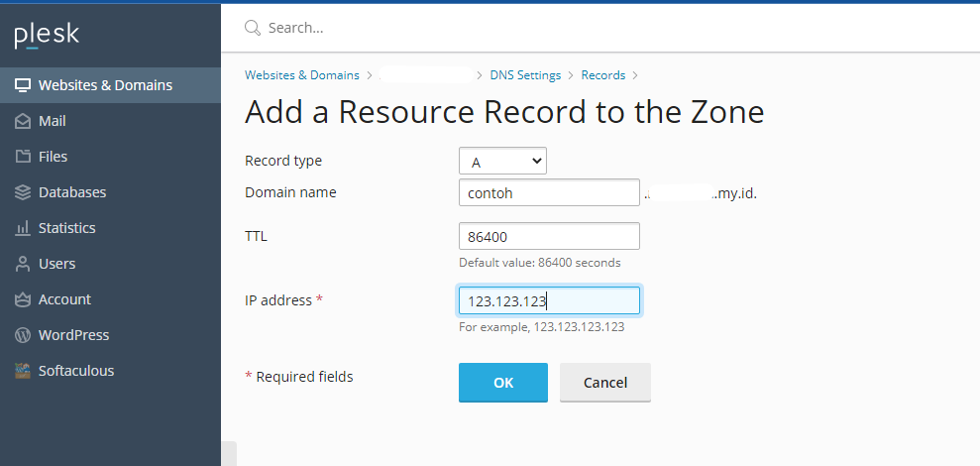The image size is (980, 466).
Task: Click the Plesk logo
Action: pos(47,36)
